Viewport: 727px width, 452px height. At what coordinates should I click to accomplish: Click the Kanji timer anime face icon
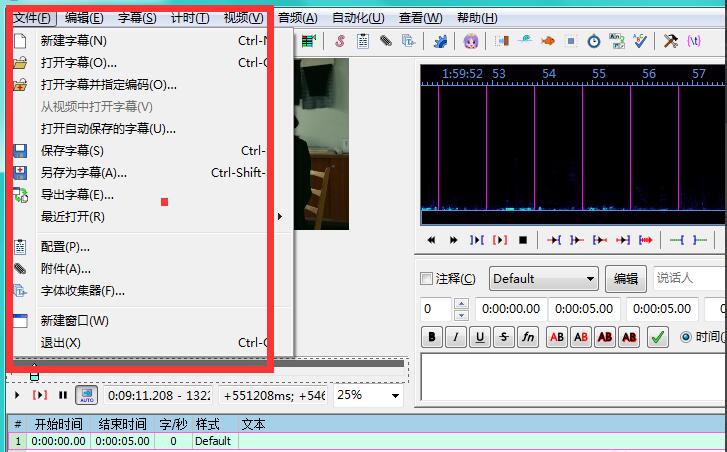(x=471, y=41)
